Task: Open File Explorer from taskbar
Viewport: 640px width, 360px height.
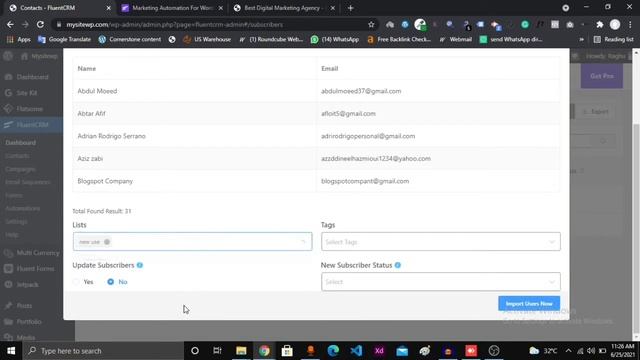Action: (241, 351)
